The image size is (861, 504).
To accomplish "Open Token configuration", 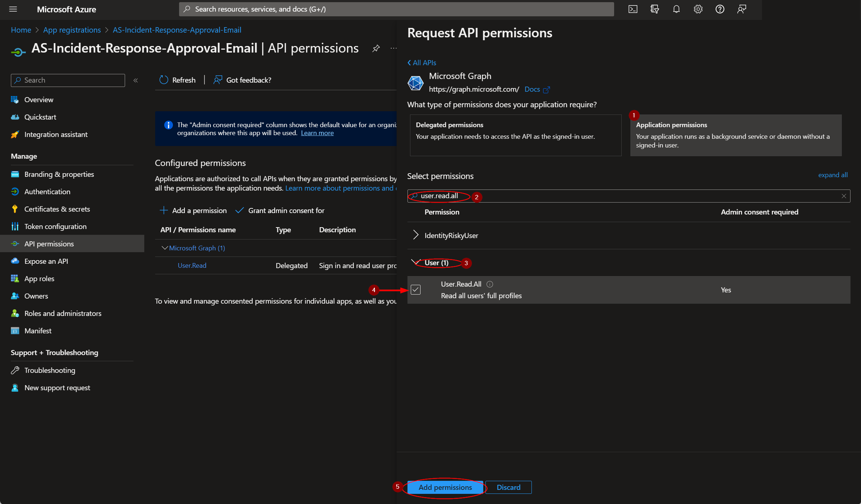I will (55, 226).
